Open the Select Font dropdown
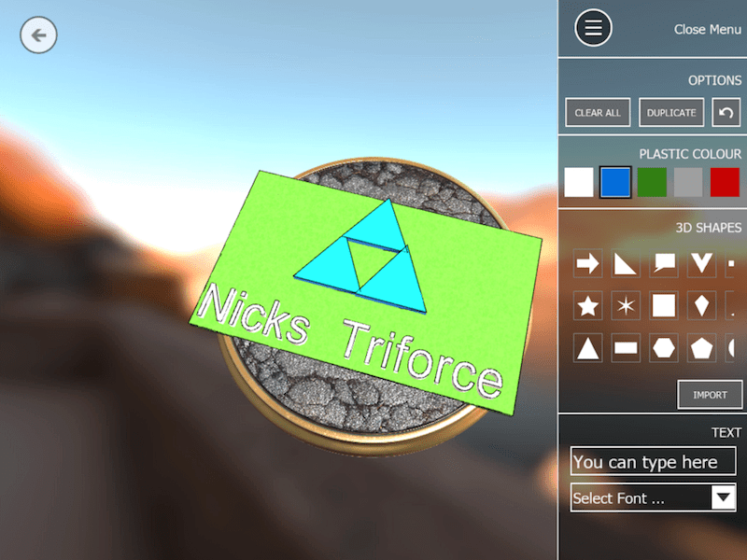The width and height of the screenshot is (747, 560). 653,497
